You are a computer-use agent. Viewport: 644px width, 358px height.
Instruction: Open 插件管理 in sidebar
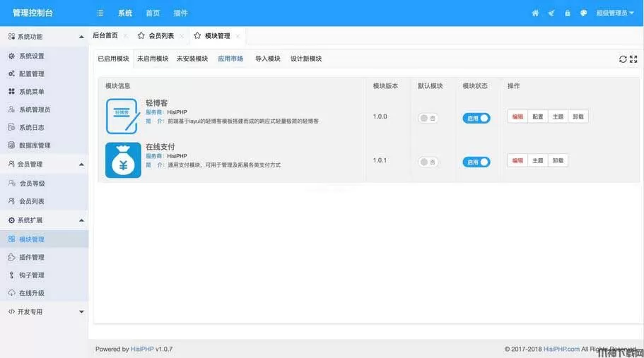(x=44, y=257)
